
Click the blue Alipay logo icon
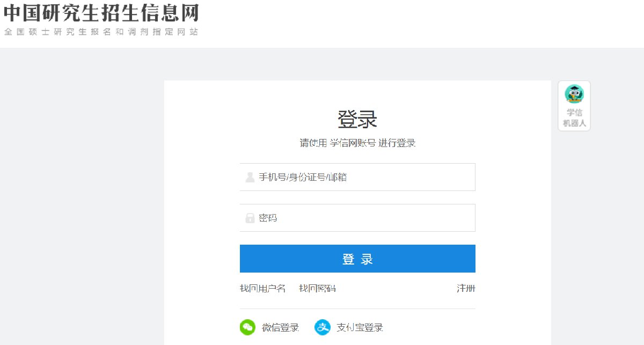(322, 327)
